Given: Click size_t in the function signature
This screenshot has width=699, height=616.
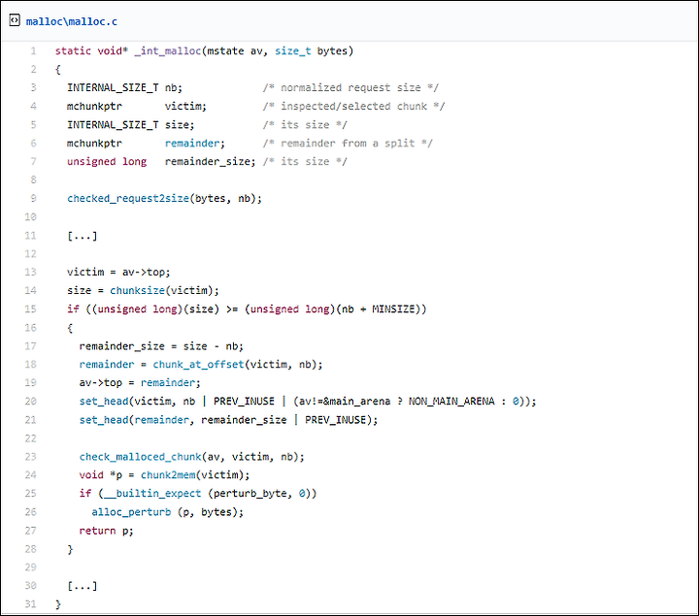Looking at the screenshot, I should (293, 51).
